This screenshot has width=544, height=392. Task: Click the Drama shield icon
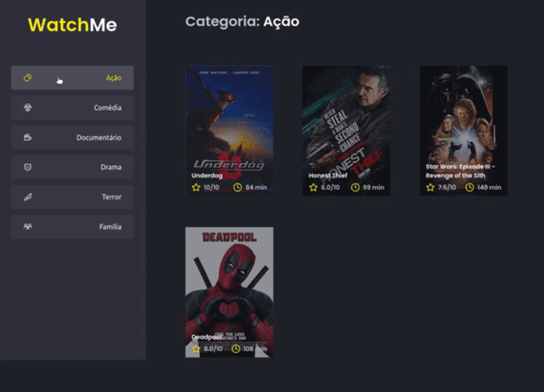(x=28, y=167)
